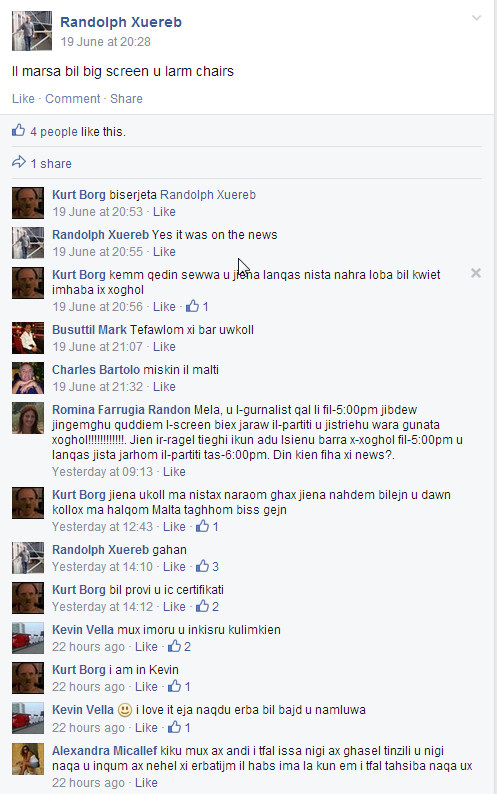Click thumbs-up count on Kevin Vella's 'mux imoru' comment
This screenshot has width=497, height=794.
pos(180,646)
